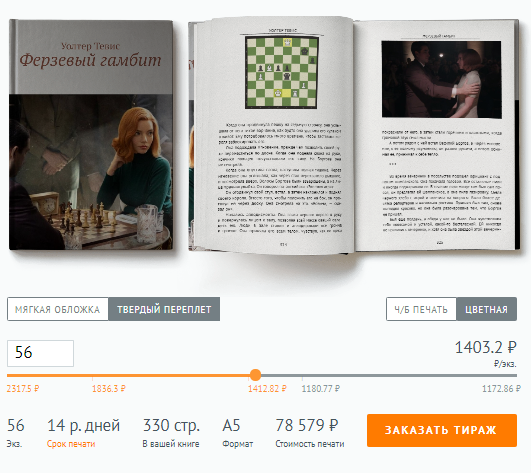
Task: Select the МЯГКАЯ ОБЛОЖКА cover option
Action: pos(58,309)
